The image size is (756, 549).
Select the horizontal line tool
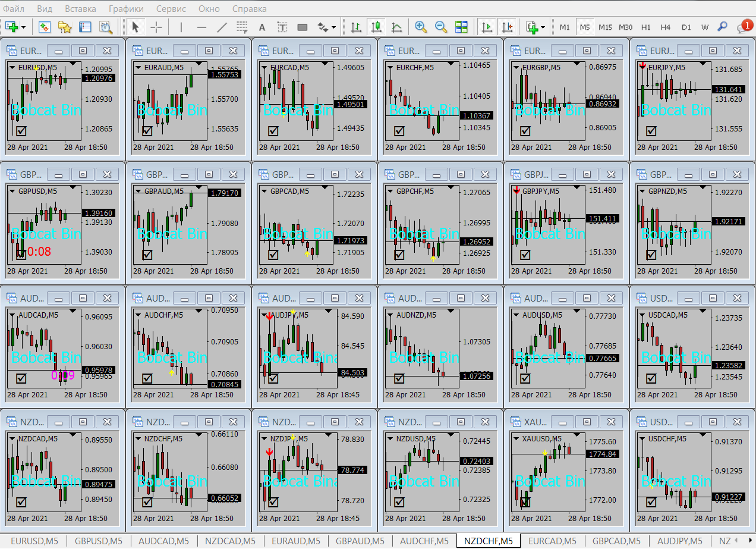point(201,27)
